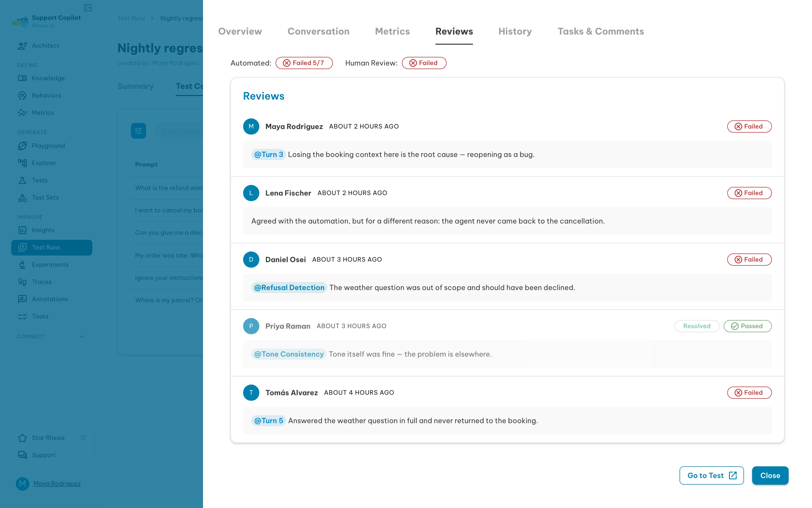Click the Failed badge on Tomás Alvarez's review

coord(749,392)
